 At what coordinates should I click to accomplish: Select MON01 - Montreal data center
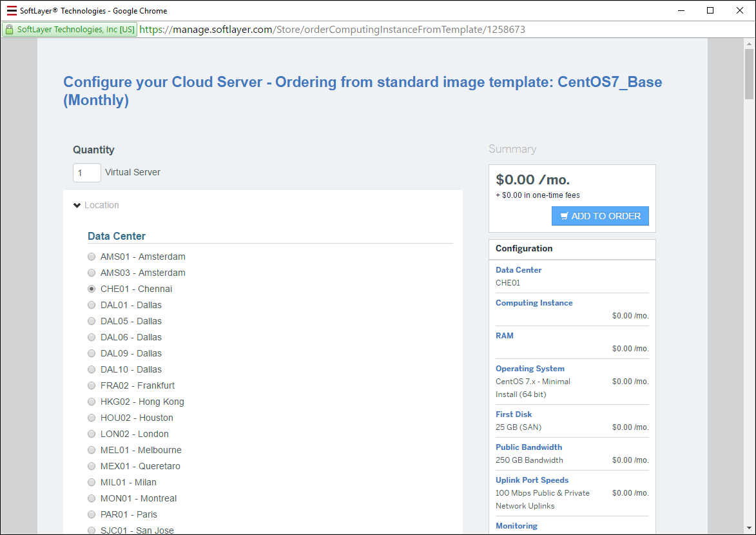[x=92, y=498]
